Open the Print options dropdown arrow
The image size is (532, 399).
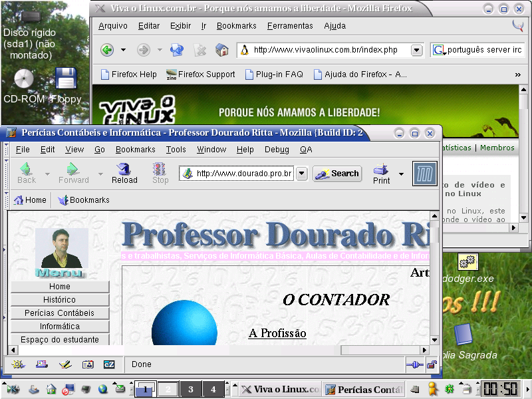tap(401, 174)
